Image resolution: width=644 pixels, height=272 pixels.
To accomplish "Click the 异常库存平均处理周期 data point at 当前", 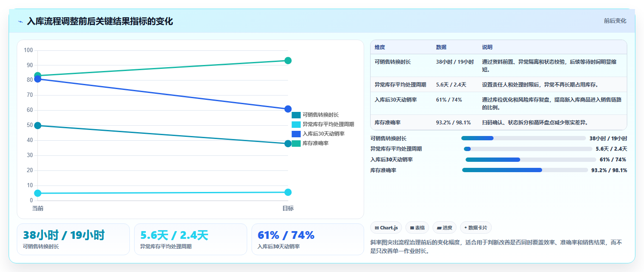I will point(38,193).
